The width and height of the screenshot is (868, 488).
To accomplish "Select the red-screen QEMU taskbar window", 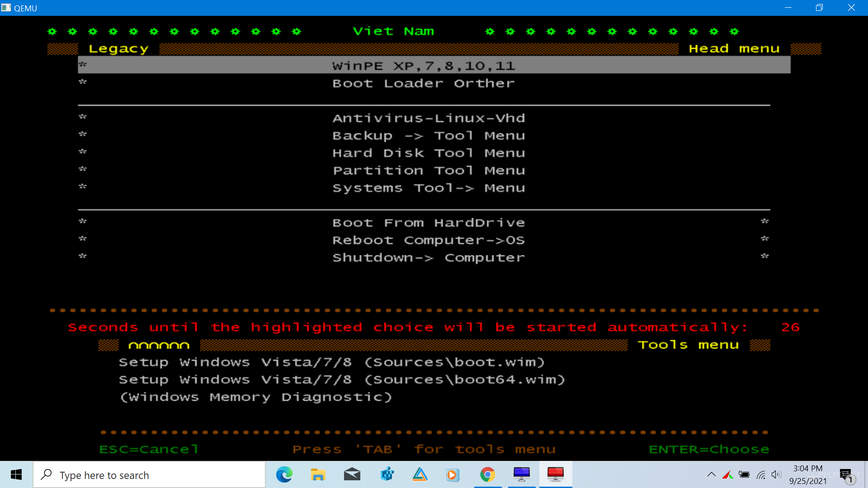I will coord(556,474).
